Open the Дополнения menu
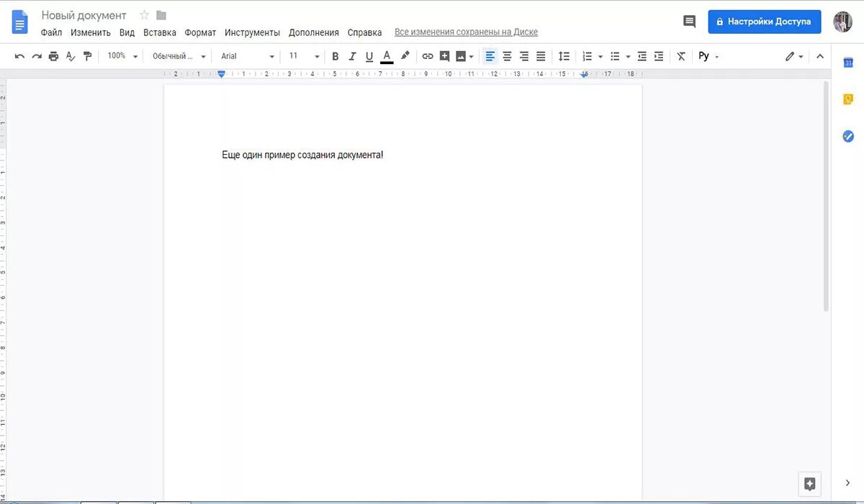The height and width of the screenshot is (504, 864). pyautogui.click(x=314, y=32)
